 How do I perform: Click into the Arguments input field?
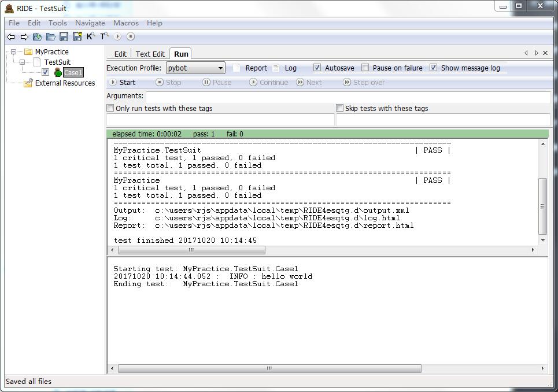click(x=348, y=97)
